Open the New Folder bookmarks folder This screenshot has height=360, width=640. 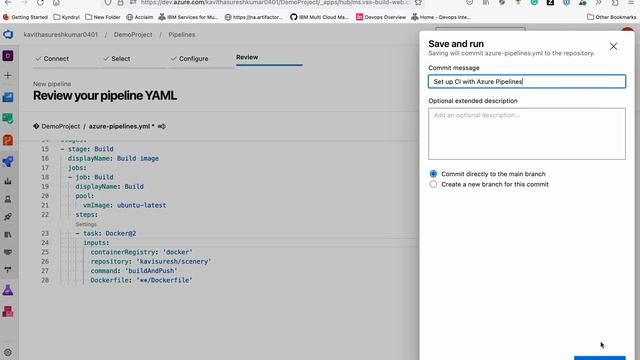(x=103, y=17)
